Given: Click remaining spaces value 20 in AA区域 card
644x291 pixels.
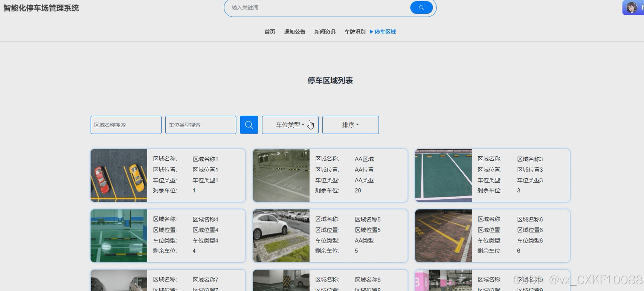Looking at the screenshot, I should tap(358, 190).
